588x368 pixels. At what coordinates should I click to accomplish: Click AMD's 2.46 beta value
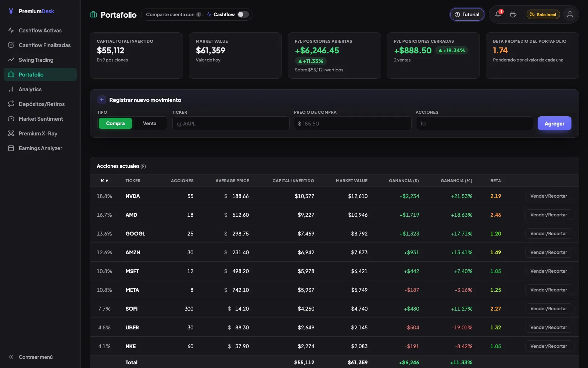(495, 215)
